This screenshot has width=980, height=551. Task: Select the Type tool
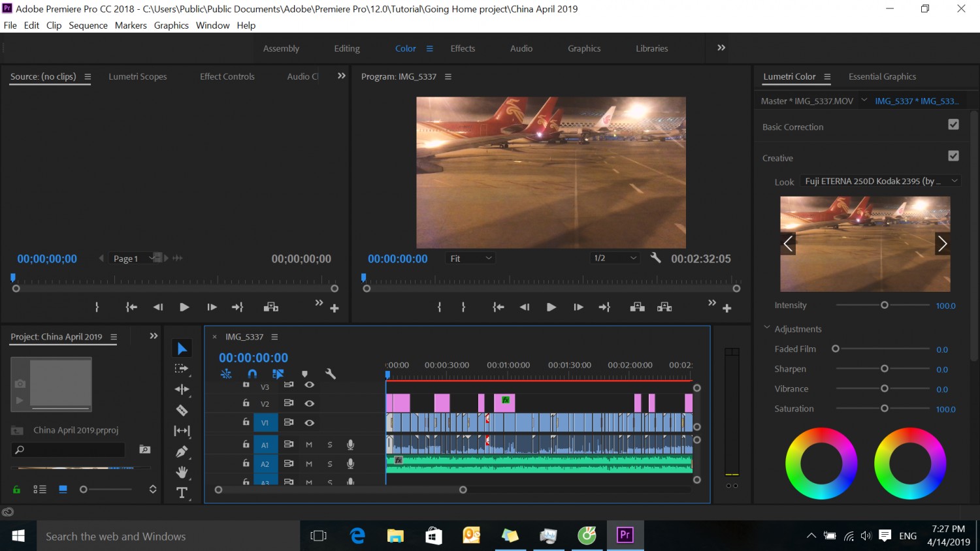(182, 492)
